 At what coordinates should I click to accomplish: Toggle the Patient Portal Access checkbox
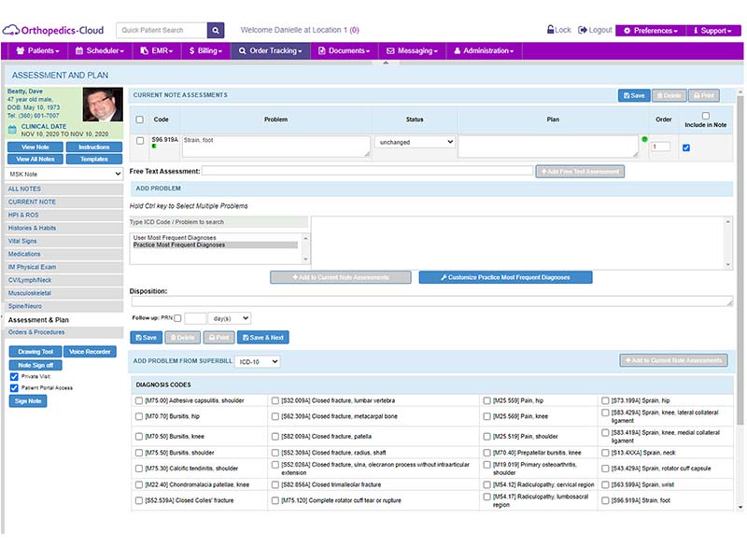[14, 388]
